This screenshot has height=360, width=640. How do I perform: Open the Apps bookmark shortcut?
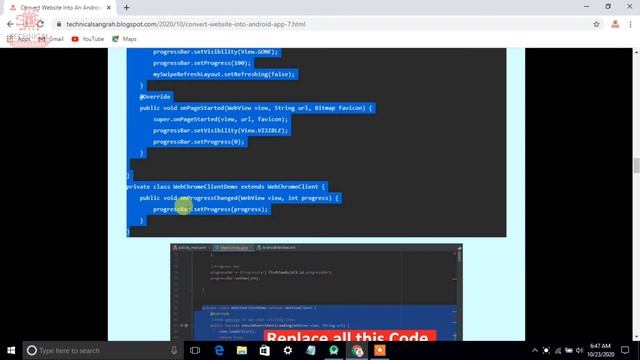(x=19, y=39)
